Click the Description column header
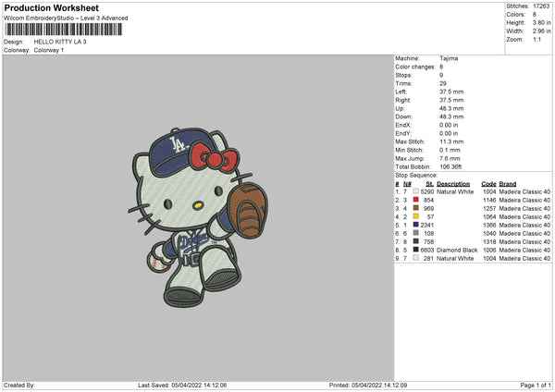555x392 pixels. (453, 184)
